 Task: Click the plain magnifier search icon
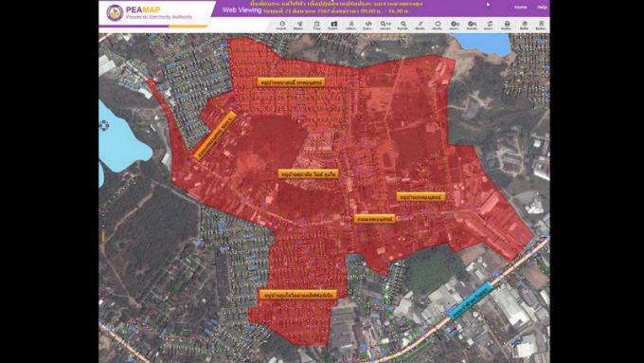(x=402, y=25)
